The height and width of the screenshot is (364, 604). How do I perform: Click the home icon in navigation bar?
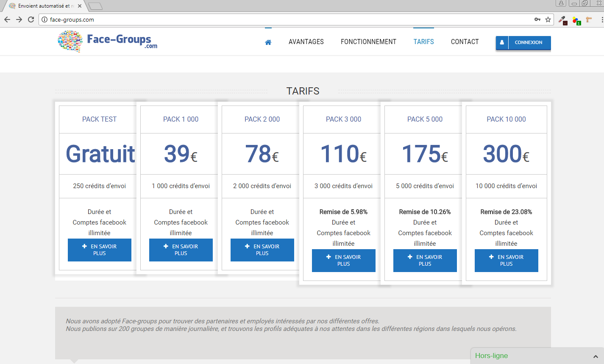[x=268, y=42]
